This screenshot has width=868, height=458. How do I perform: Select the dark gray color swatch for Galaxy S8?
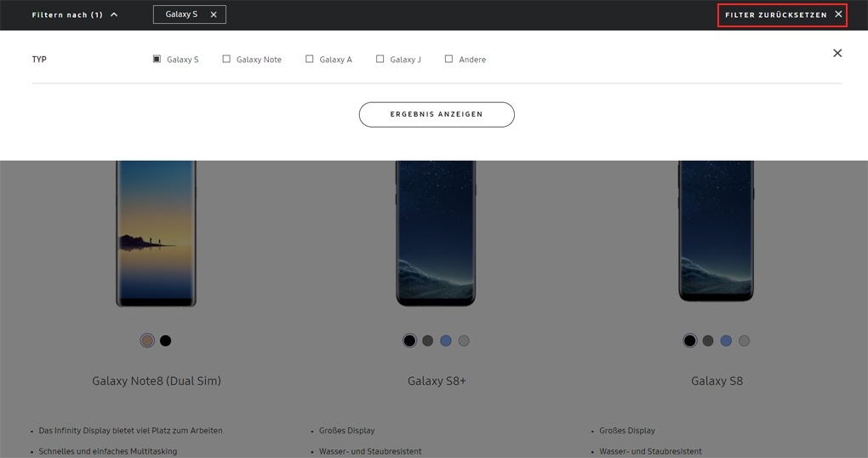[x=708, y=341]
